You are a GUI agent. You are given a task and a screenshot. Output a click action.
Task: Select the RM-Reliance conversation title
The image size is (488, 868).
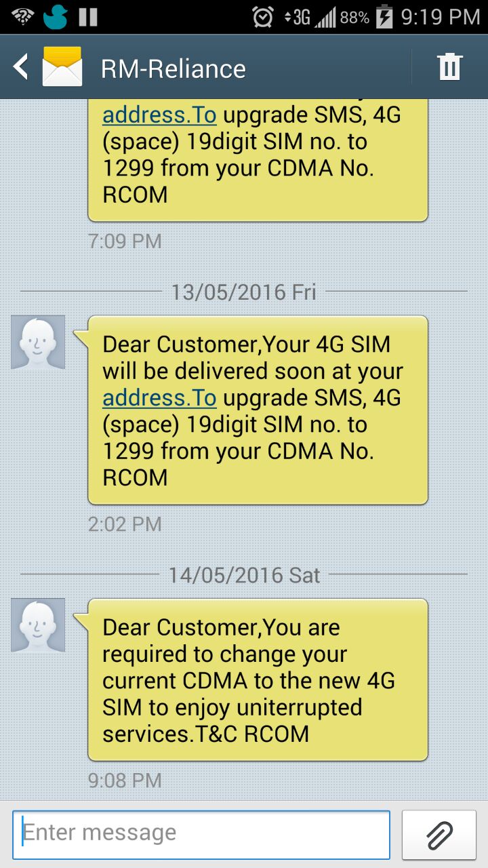(174, 68)
